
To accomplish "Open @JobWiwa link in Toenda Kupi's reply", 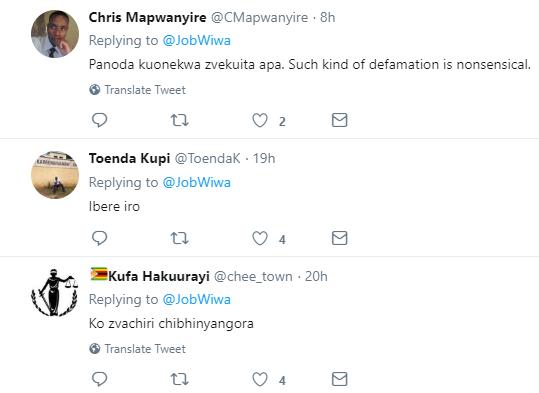I will (196, 182).
